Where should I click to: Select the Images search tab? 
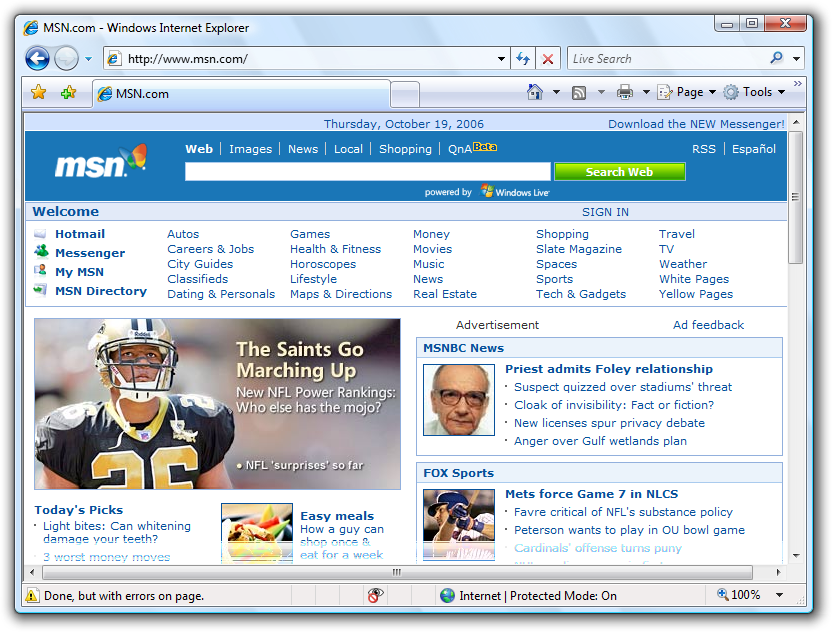click(x=250, y=149)
